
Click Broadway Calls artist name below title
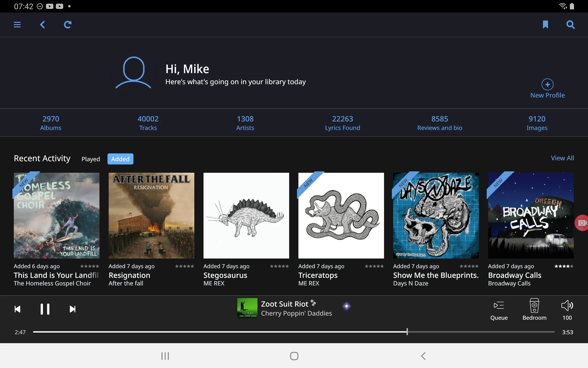509,283
